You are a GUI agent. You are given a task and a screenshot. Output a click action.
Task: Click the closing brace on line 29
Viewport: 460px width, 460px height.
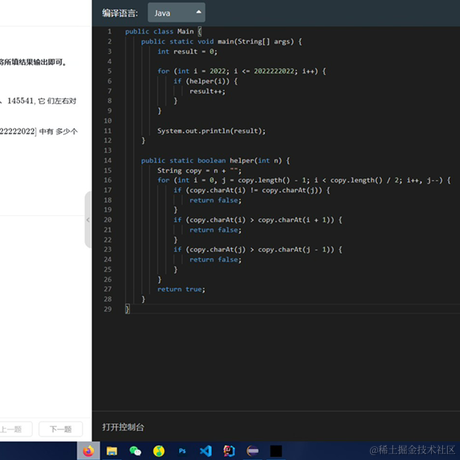click(x=127, y=309)
